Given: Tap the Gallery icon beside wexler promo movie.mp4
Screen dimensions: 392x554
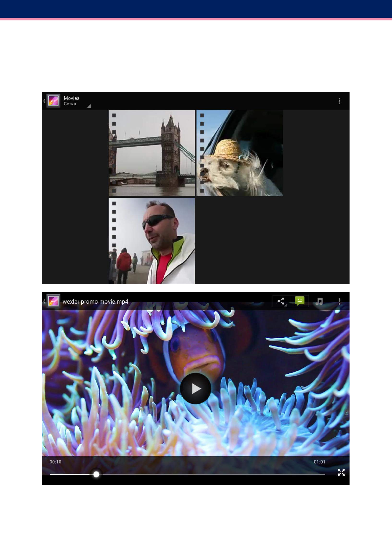Looking at the screenshot, I should point(53,301).
